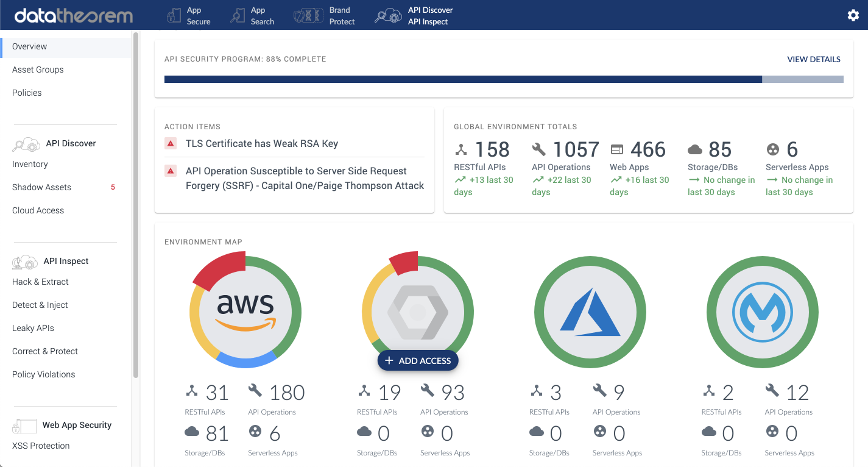Click the 1057 API Operations total

coord(576,149)
